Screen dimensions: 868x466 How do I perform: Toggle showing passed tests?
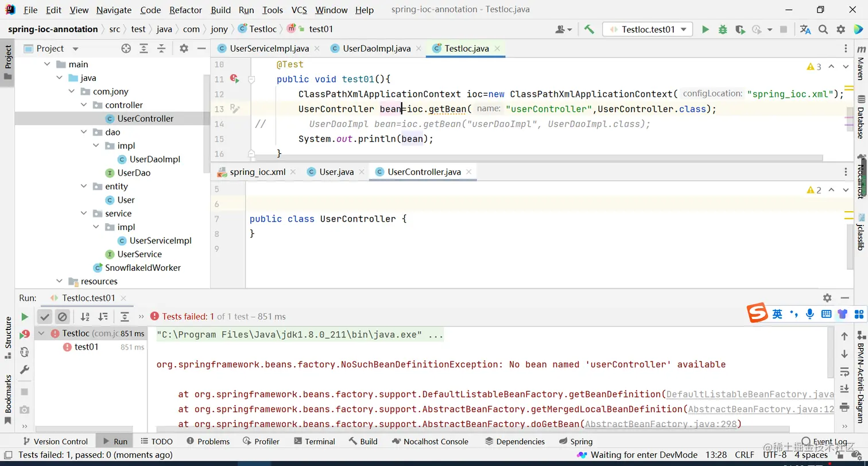tap(45, 317)
